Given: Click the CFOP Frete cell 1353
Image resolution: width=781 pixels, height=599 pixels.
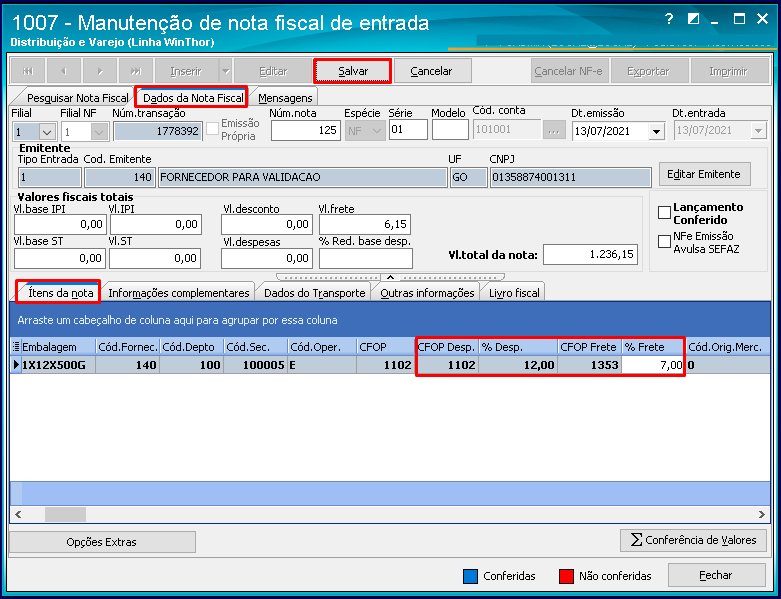Looking at the screenshot, I should click(x=589, y=365).
